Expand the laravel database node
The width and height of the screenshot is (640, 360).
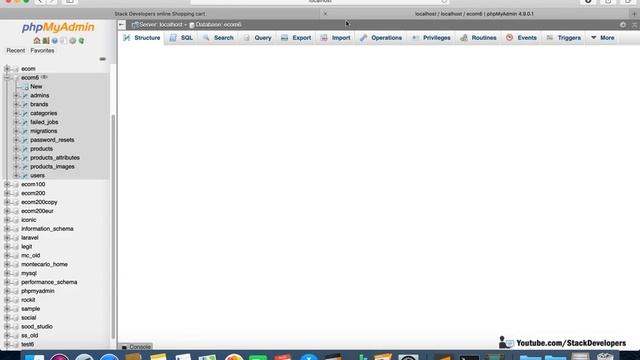pyautogui.click(x=7, y=238)
